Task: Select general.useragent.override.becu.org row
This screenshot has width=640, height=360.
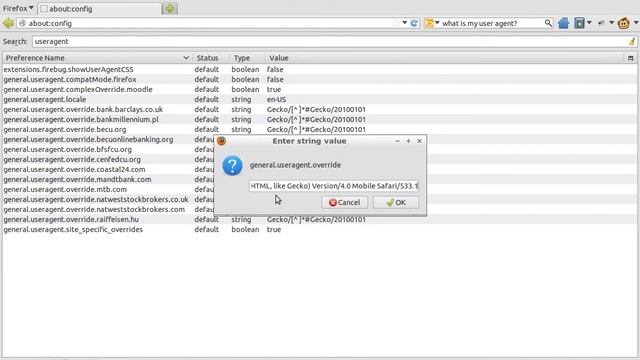Action: (x=320, y=129)
